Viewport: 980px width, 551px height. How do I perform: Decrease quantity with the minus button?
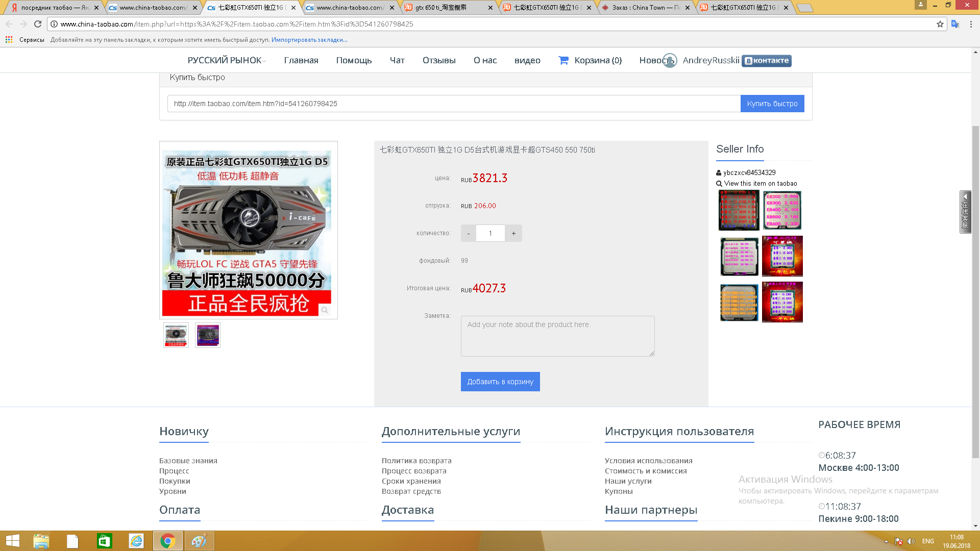tap(469, 233)
